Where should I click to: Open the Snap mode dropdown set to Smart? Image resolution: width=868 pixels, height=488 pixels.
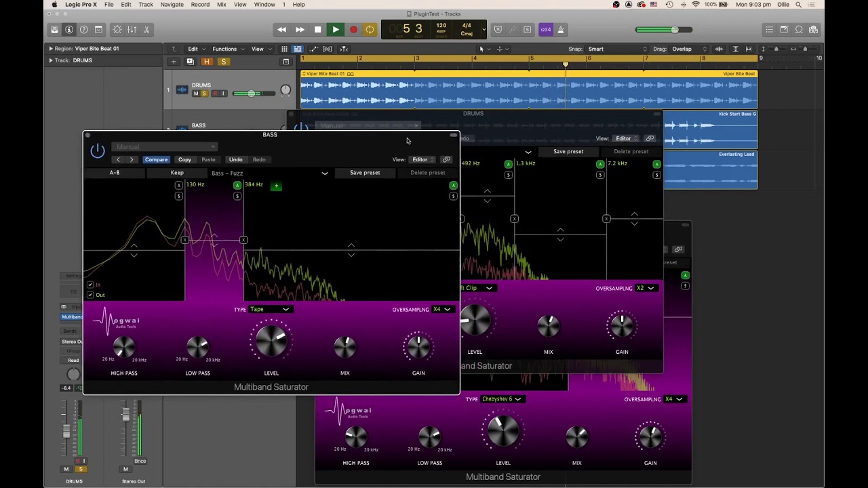(x=617, y=49)
